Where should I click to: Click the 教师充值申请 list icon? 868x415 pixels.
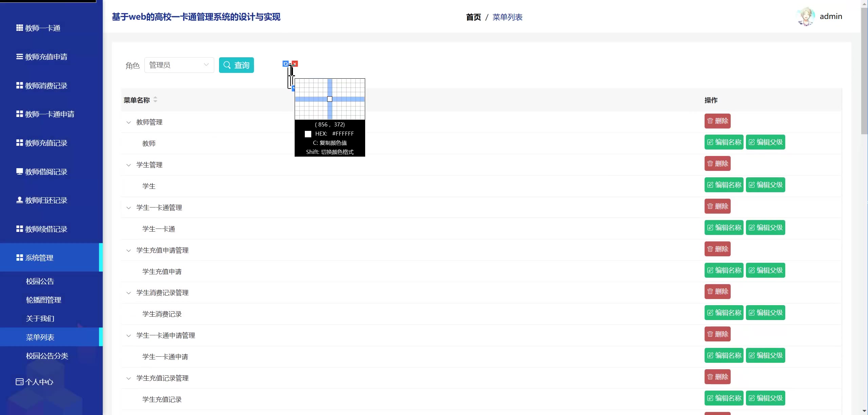click(x=20, y=57)
